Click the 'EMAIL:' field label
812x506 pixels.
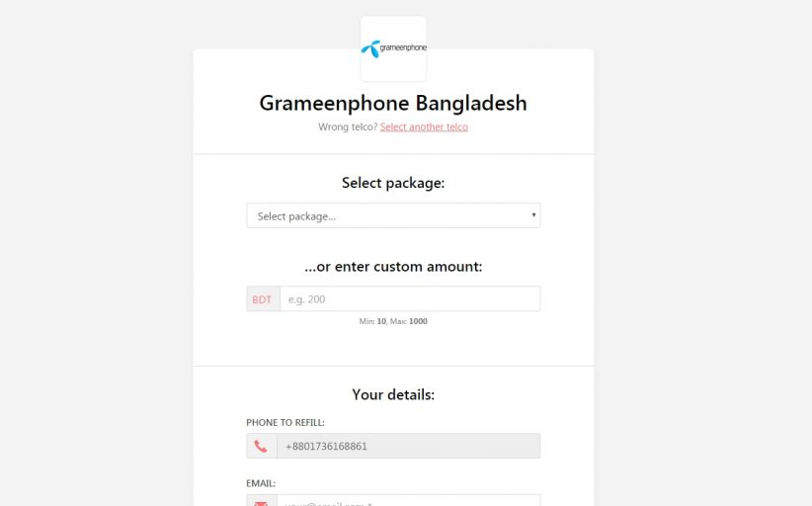(x=261, y=483)
